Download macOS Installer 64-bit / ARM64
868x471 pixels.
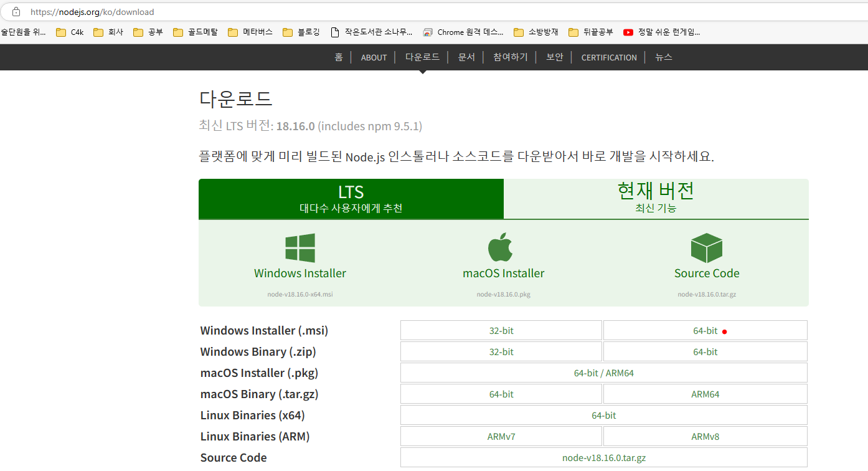pos(604,373)
